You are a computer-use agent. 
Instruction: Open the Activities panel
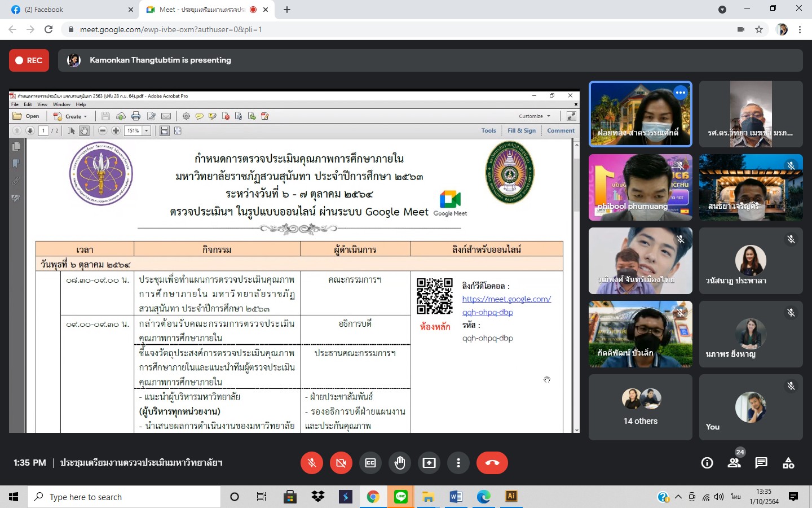pyautogui.click(x=788, y=463)
